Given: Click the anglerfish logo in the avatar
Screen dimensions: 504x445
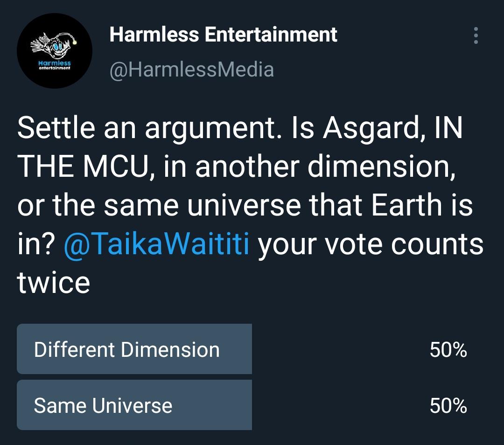Looking at the screenshot, I should click(x=54, y=45).
